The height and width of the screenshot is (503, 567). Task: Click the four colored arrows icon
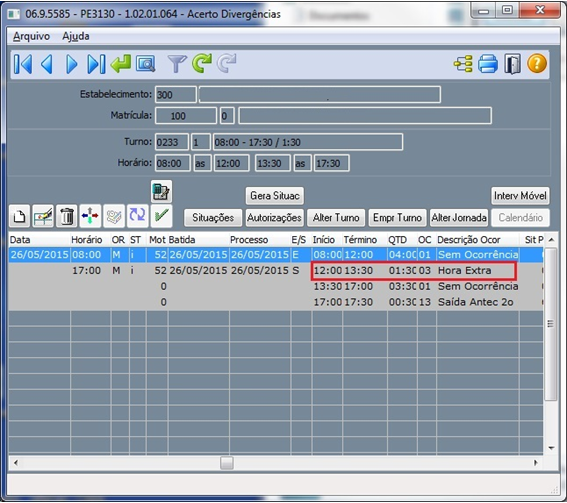click(90, 216)
